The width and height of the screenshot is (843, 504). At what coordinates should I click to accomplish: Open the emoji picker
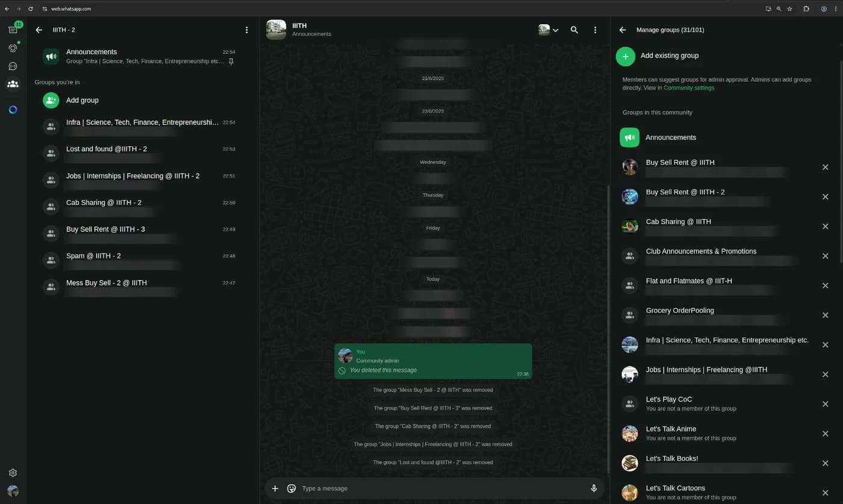[291, 488]
